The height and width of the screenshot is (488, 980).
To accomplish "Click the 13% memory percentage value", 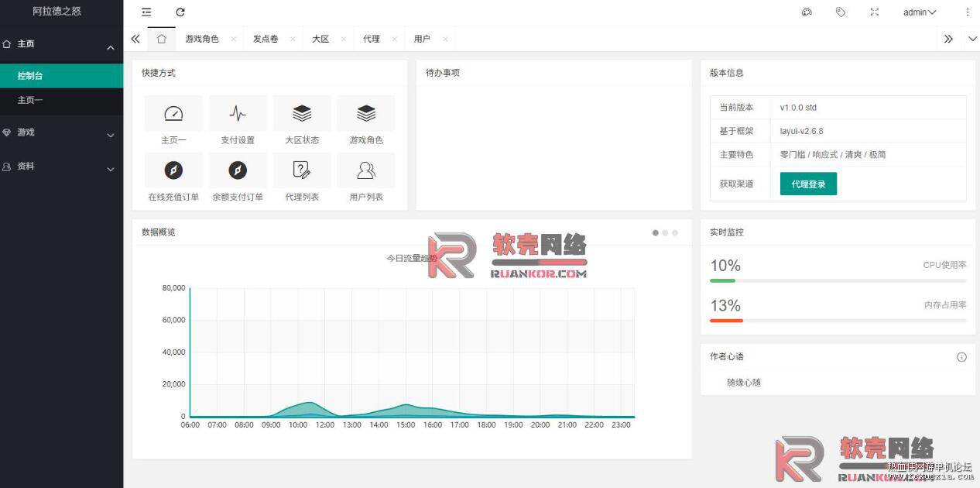I will [x=725, y=306].
